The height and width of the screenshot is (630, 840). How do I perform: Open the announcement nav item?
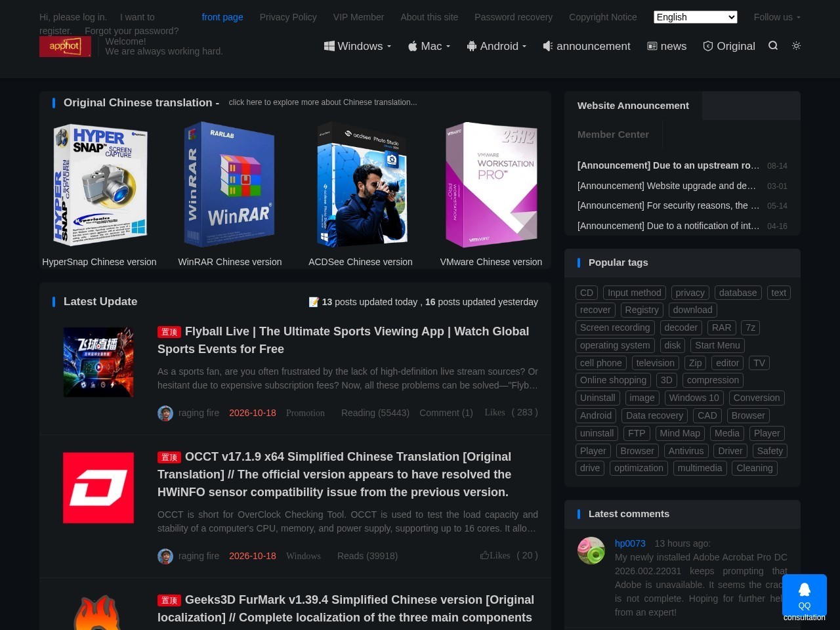point(587,46)
